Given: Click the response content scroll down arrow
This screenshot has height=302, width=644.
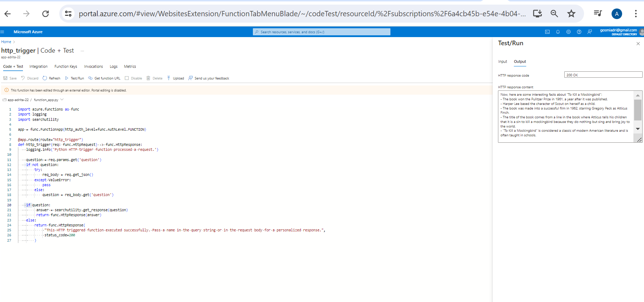Looking at the screenshot, I should [638, 129].
